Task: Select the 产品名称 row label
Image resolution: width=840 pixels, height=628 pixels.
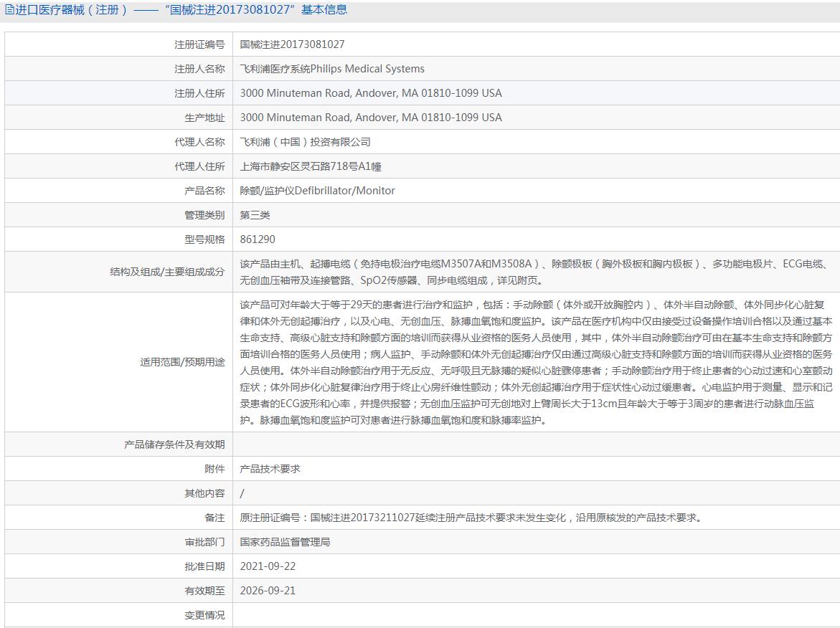Action: pos(204,191)
